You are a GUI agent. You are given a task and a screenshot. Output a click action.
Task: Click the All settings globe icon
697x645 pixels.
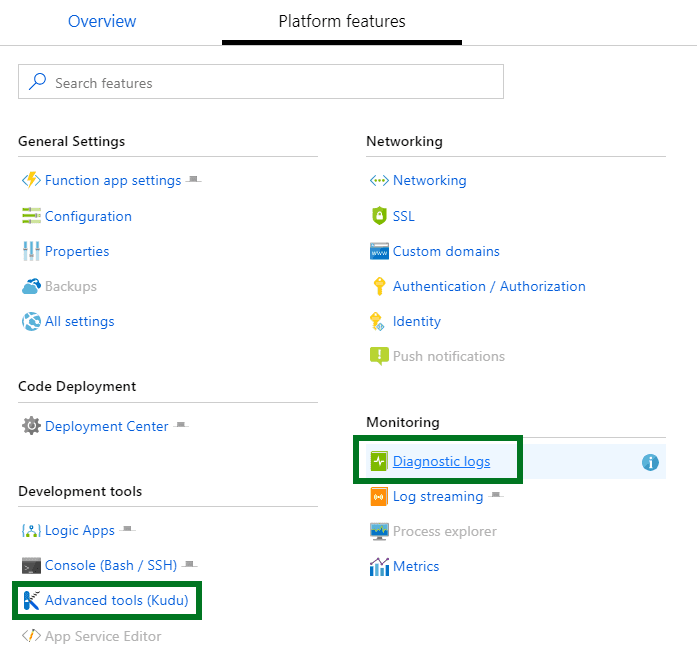[x=31, y=321]
